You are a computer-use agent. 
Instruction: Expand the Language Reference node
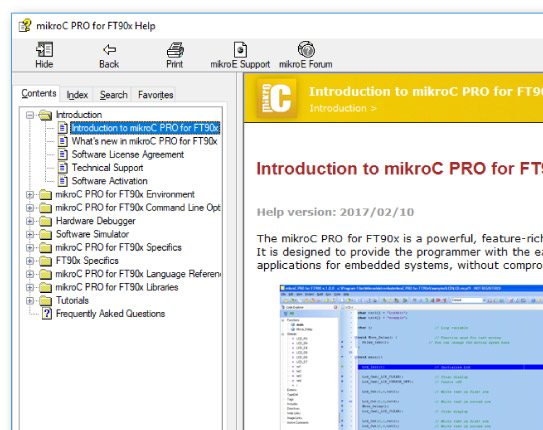[x=30, y=274]
